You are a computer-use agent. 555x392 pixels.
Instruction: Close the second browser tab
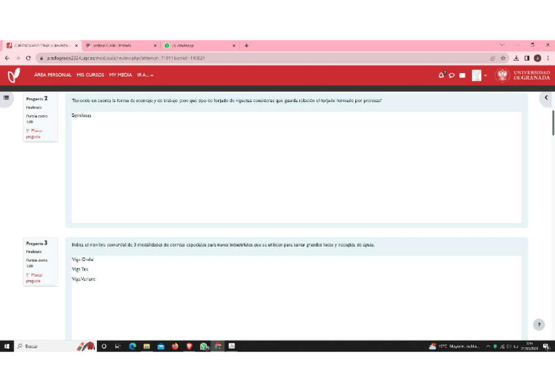coord(155,45)
